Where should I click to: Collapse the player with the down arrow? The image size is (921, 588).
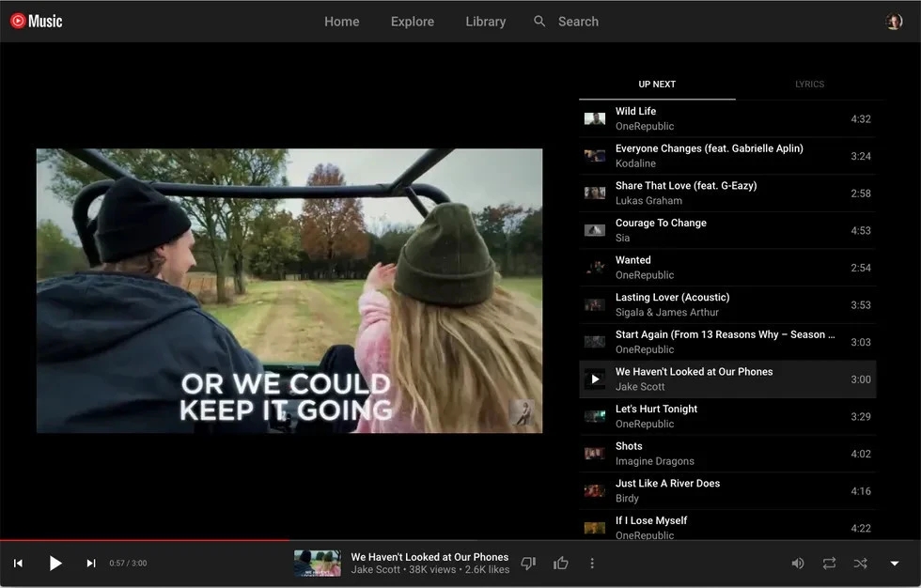(895, 564)
